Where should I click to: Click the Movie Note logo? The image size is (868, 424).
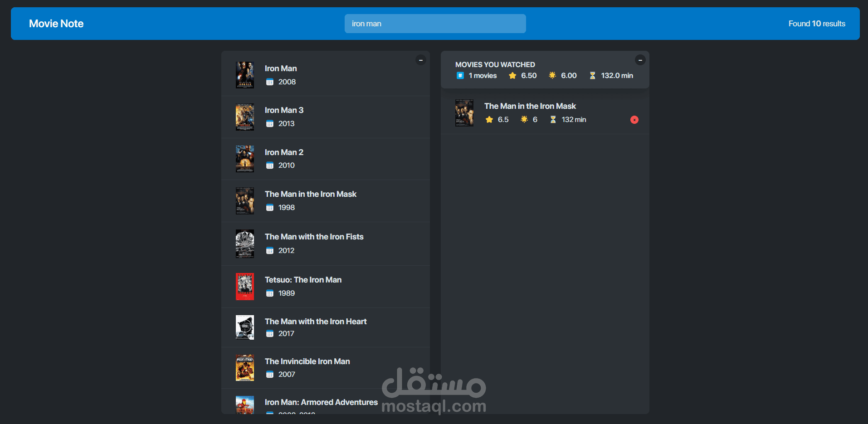pos(56,24)
